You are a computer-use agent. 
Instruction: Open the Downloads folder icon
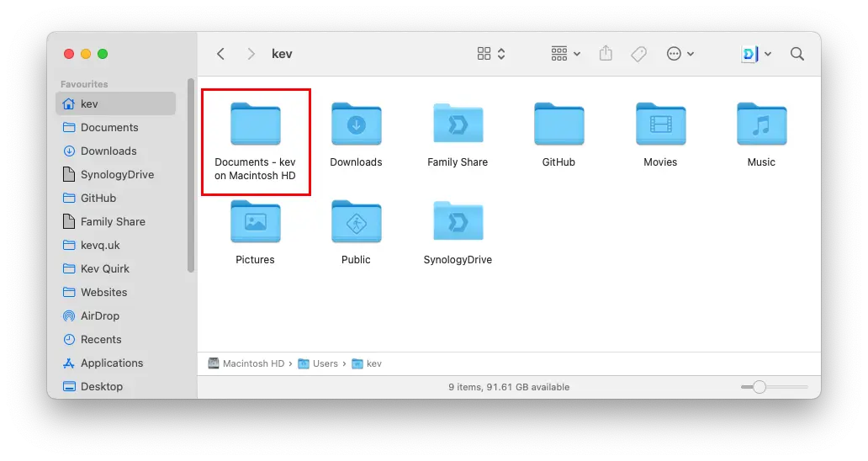pyautogui.click(x=356, y=125)
